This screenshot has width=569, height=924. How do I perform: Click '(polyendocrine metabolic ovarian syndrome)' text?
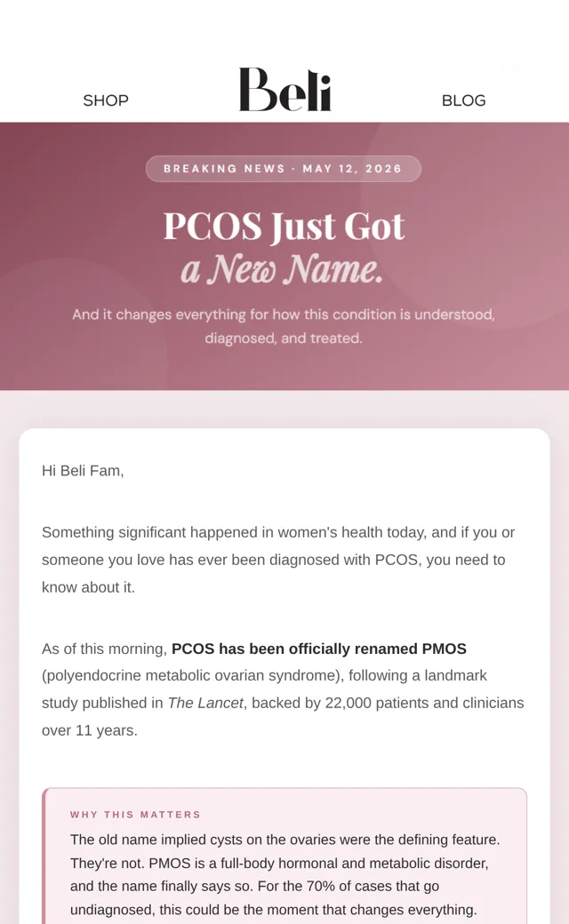[192, 675]
